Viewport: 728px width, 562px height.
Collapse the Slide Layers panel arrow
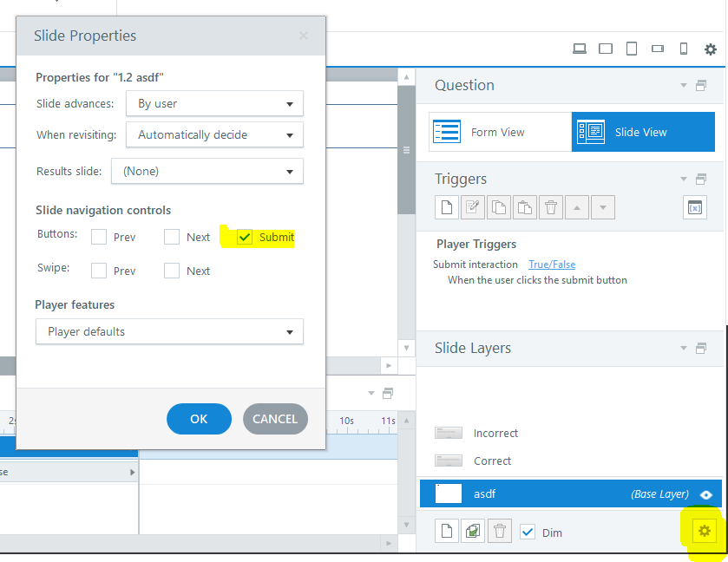click(x=684, y=348)
